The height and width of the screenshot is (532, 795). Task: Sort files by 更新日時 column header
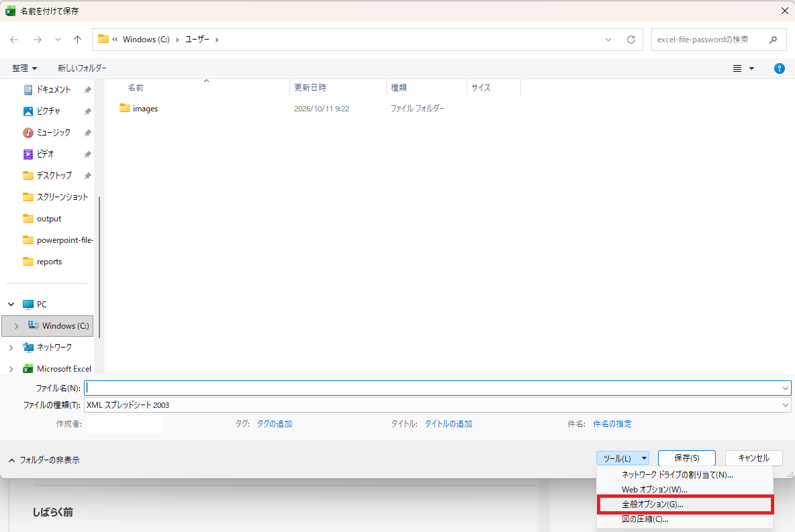(x=310, y=88)
